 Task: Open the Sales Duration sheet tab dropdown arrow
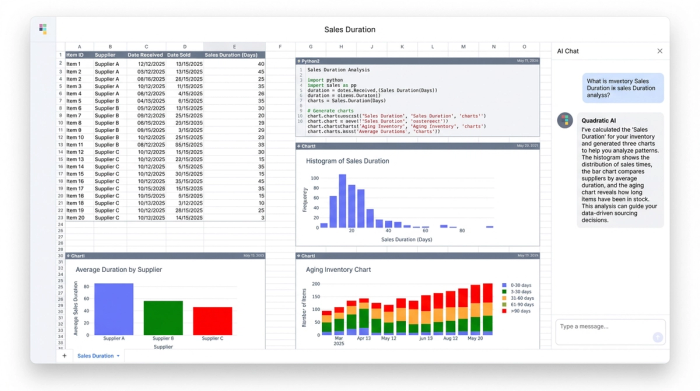118,356
